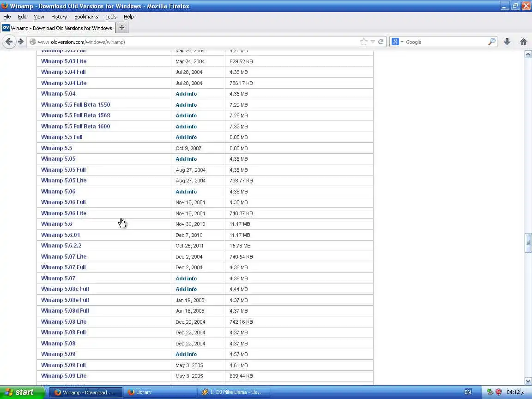Open the Winamp 5.04 Full link
This screenshot has width=532, height=399.
click(x=63, y=72)
